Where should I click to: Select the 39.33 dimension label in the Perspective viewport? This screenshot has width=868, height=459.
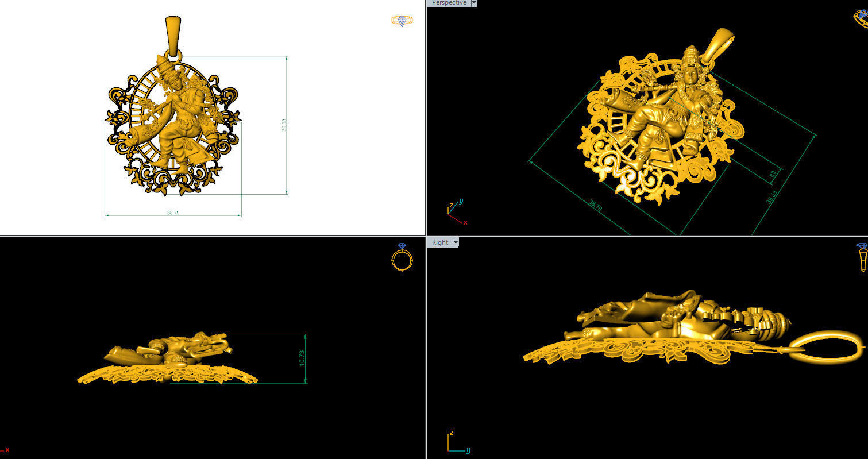(x=771, y=198)
